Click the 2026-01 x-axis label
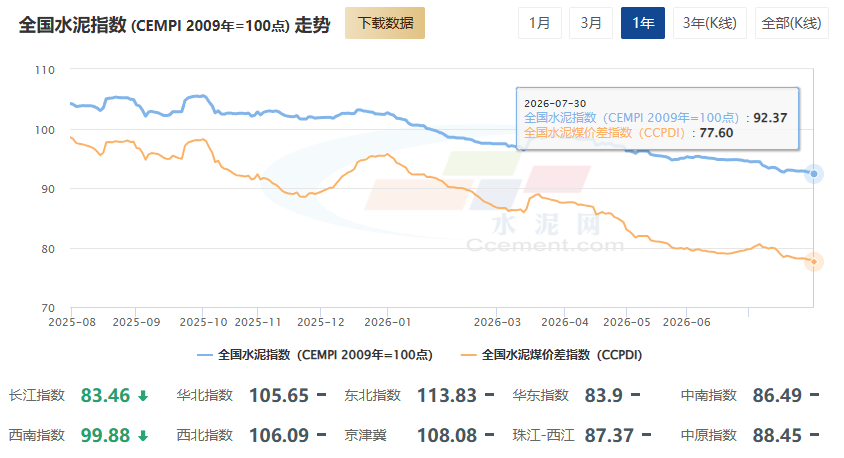Image resolution: width=844 pixels, height=458 pixels. [388, 322]
